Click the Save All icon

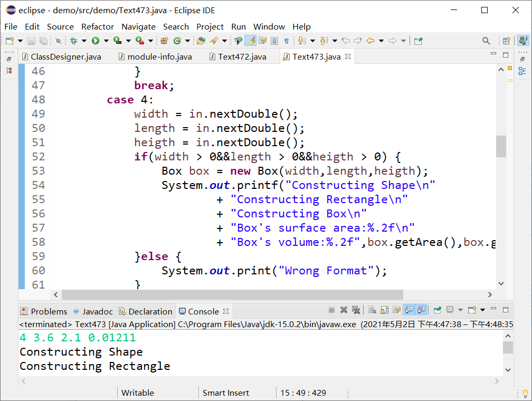(x=43, y=41)
